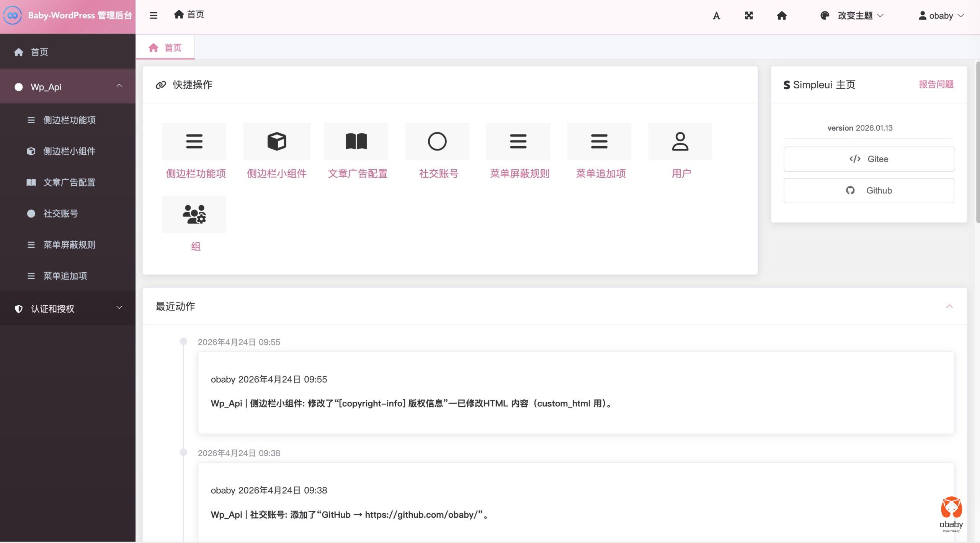Collapse the Wp_Api sidebar menu group
Screen dimensions: 980x543
click(68, 87)
